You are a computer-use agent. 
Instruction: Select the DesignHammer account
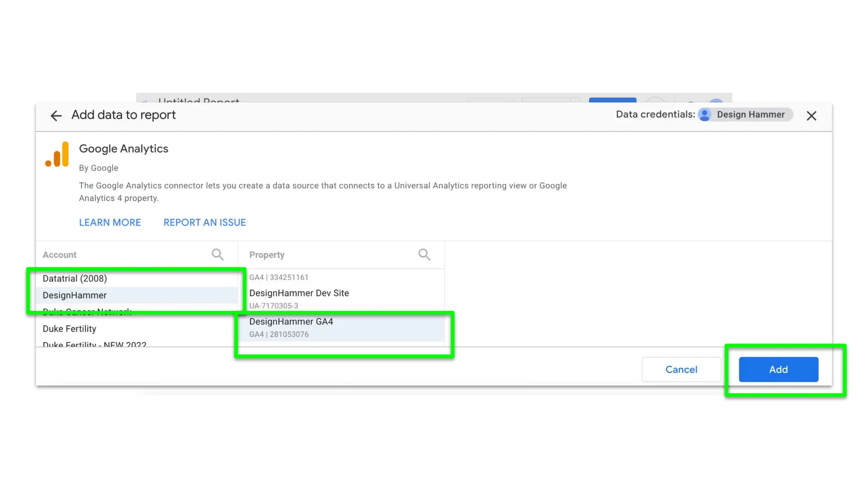coord(75,295)
